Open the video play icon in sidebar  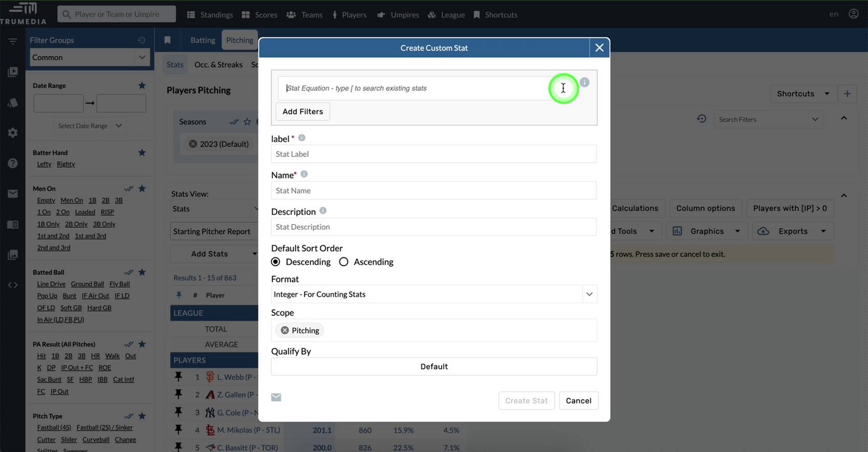(13, 72)
